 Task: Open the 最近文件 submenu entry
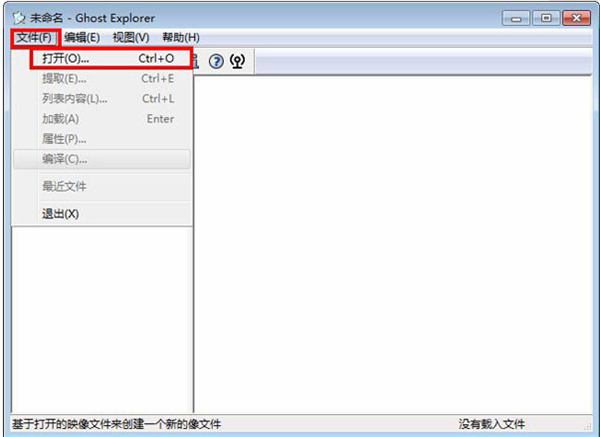click(x=102, y=187)
